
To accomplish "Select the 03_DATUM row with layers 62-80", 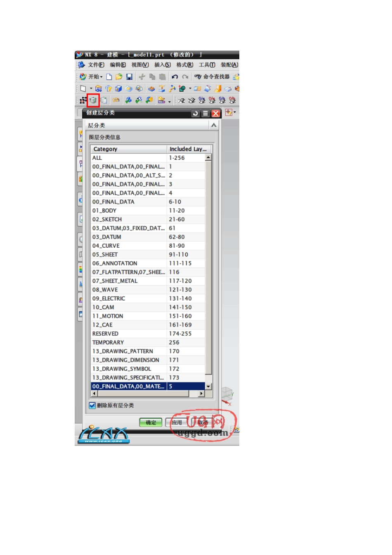I will point(148,237).
